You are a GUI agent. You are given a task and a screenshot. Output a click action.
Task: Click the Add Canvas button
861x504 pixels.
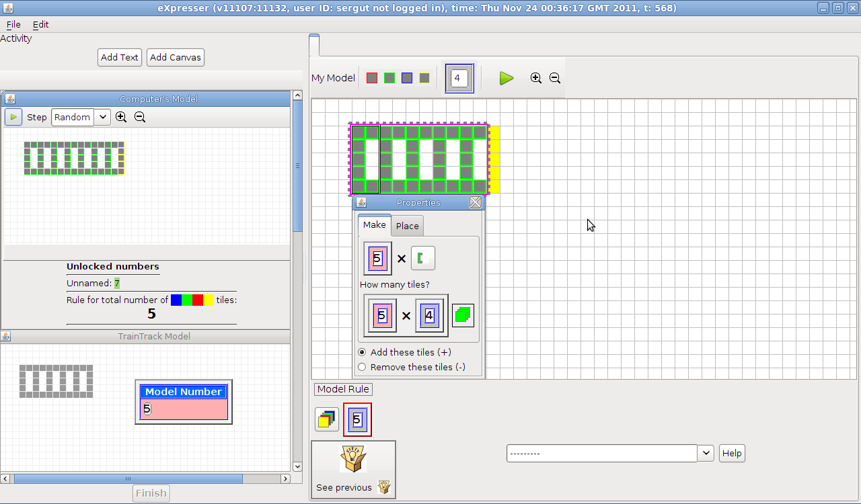176,57
